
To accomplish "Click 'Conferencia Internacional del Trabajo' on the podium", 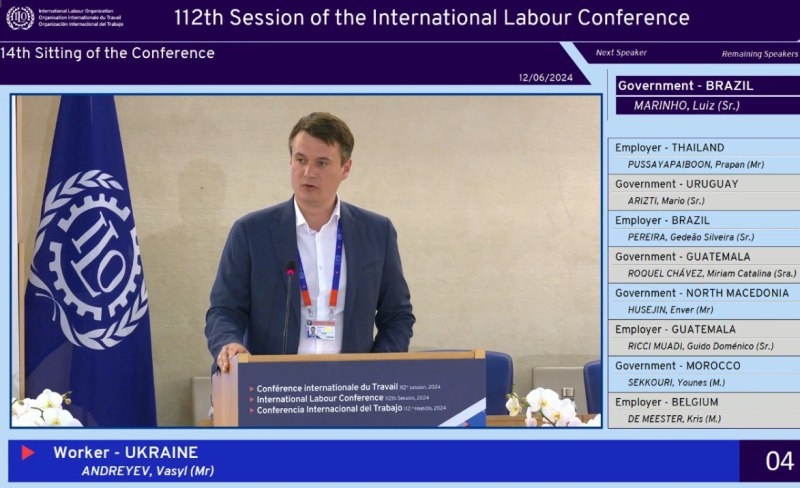I will [329, 409].
